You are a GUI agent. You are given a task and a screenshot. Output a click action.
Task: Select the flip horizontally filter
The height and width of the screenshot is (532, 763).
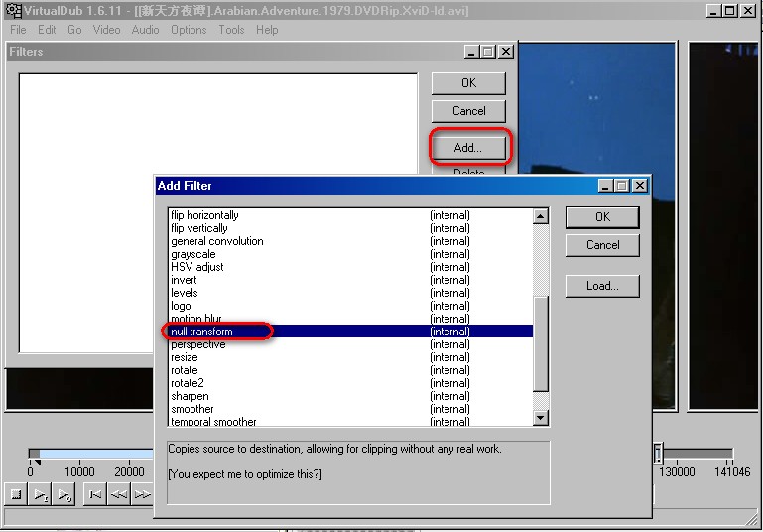tap(350, 215)
